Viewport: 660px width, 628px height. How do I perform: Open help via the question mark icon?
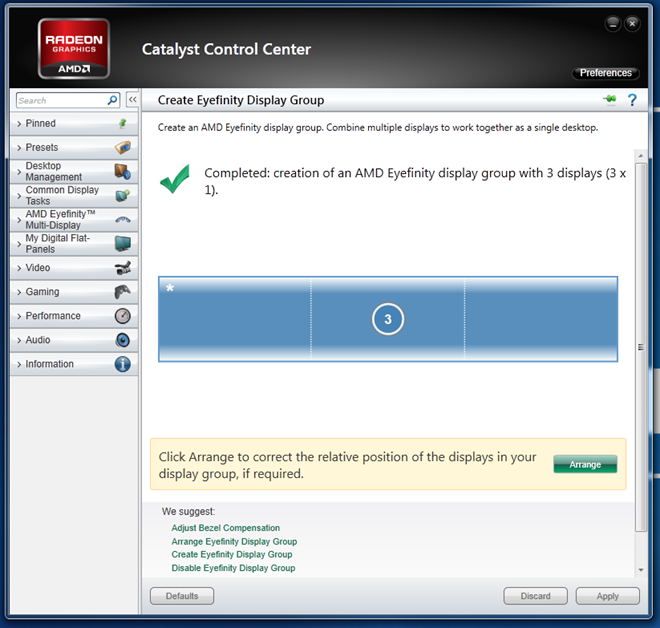coord(632,100)
